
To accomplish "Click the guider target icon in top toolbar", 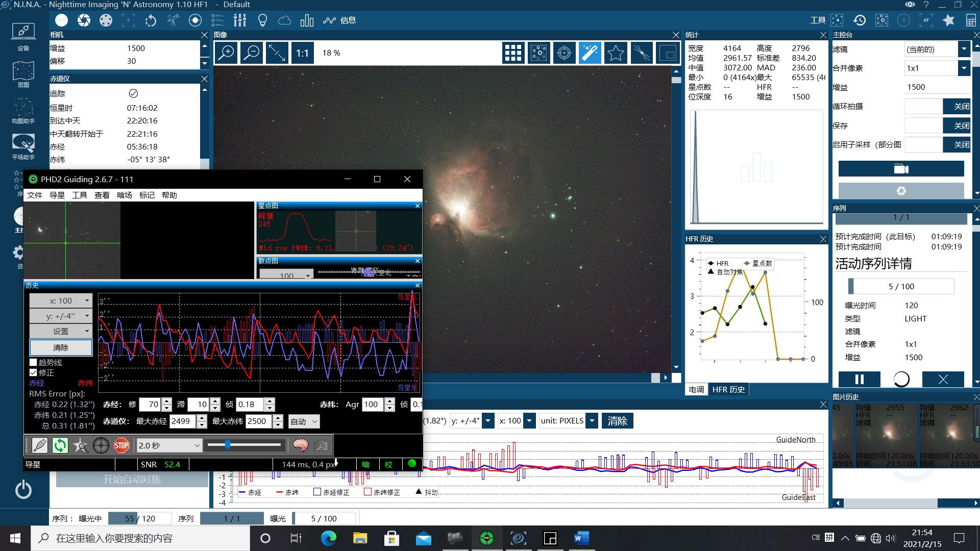I will 195,20.
